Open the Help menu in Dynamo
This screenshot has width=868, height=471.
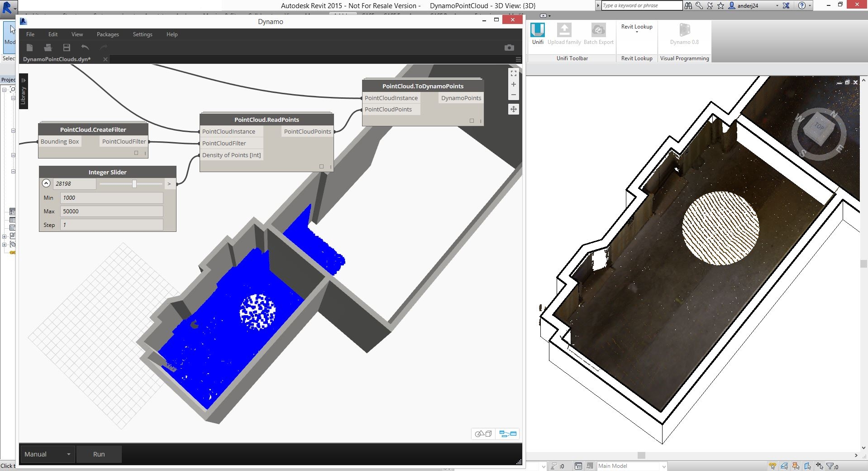172,34
